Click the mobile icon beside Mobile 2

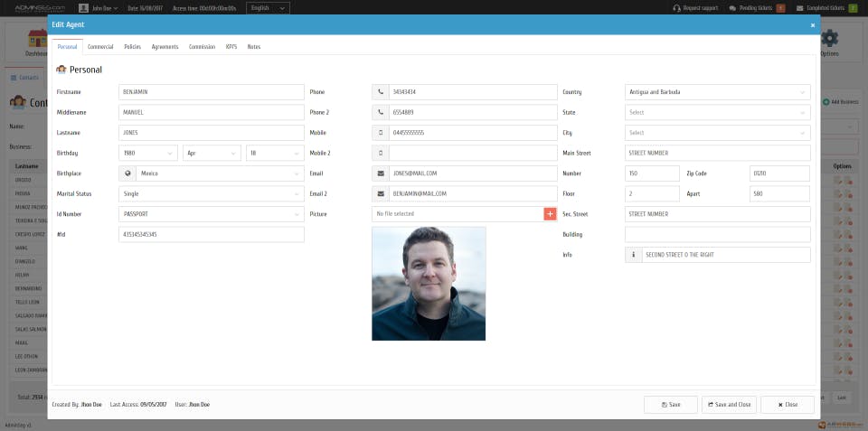381,153
